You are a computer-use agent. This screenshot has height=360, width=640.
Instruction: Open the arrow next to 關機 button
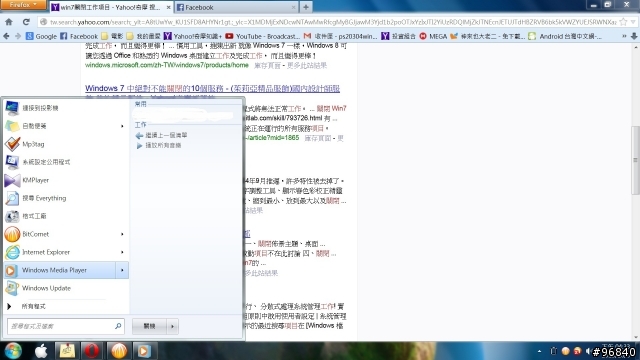172,326
